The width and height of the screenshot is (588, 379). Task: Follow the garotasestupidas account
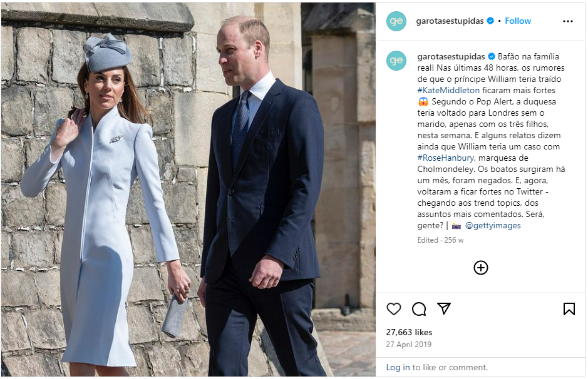pyautogui.click(x=518, y=21)
